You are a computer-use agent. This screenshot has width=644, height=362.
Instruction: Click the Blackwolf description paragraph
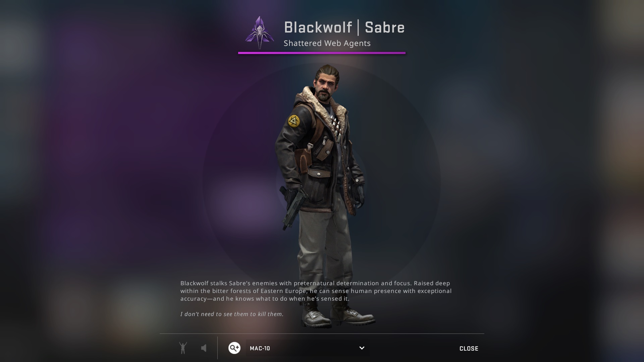click(x=316, y=291)
